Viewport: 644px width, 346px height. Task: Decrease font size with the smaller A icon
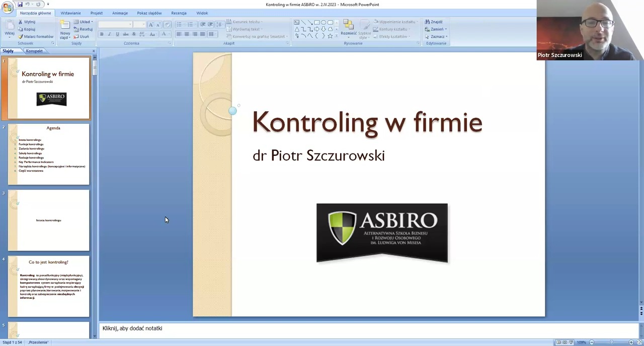(158, 25)
